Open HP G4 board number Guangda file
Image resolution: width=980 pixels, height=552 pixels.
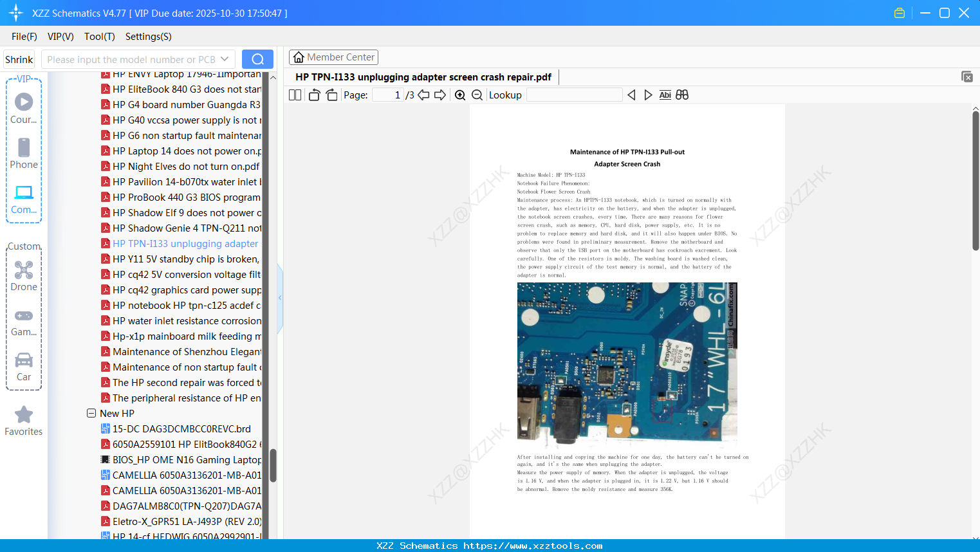[181, 105]
